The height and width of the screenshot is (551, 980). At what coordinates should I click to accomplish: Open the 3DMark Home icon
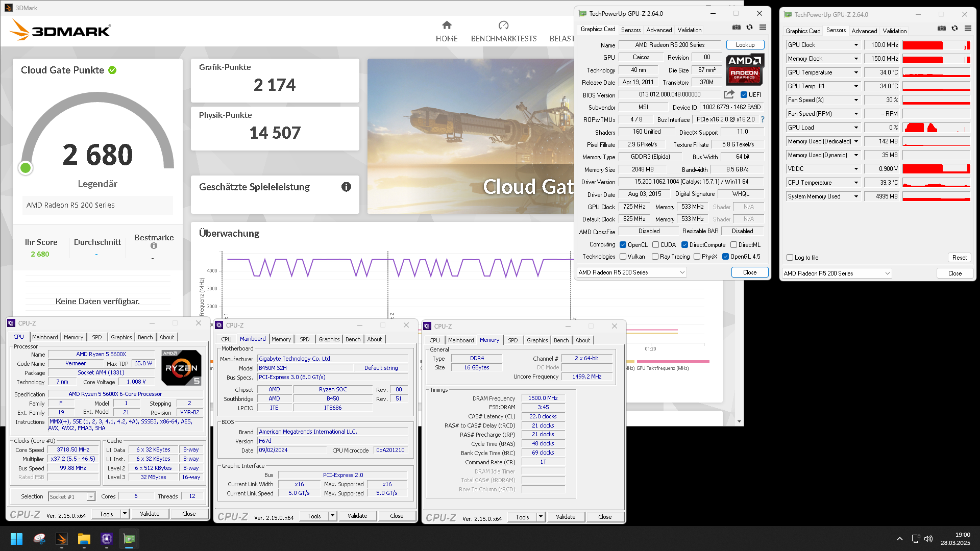447,25
